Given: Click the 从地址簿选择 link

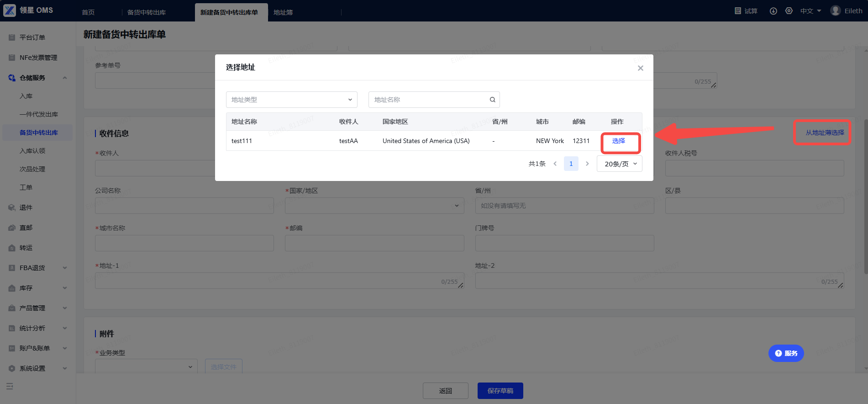Looking at the screenshot, I should point(825,133).
